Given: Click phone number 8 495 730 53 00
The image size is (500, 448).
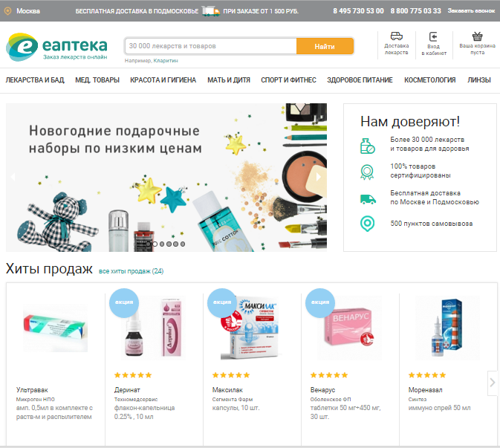Looking at the screenshot, I should (358, 11).
